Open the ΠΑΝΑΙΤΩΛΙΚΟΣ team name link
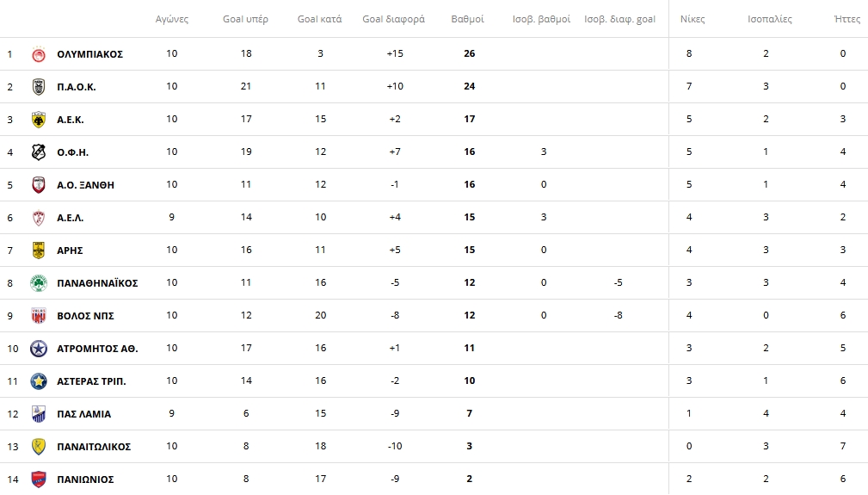The width and height of the screenshot is (868, 495). tap(94, 447)
